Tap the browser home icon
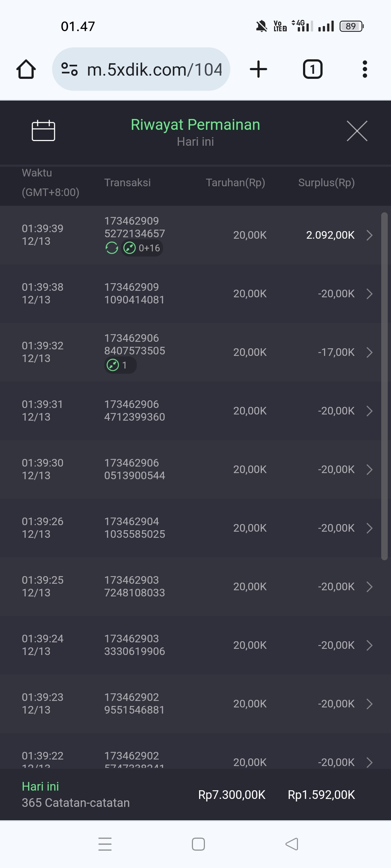391x868 pixels. point(26,69)
